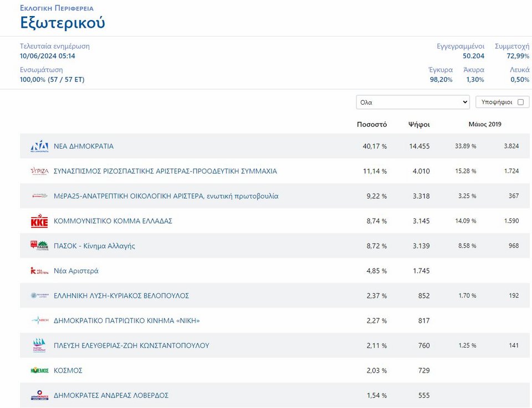532x408 pixels.
Task: Open the ΜέΡΑ25-ΑΝΑΤΡΕΠΤΙΚΗ ΟΙΚΟΛΟΓΙΚΗ ΑΡΙΣΤΕΡΑ link
Action: [166, 196]
